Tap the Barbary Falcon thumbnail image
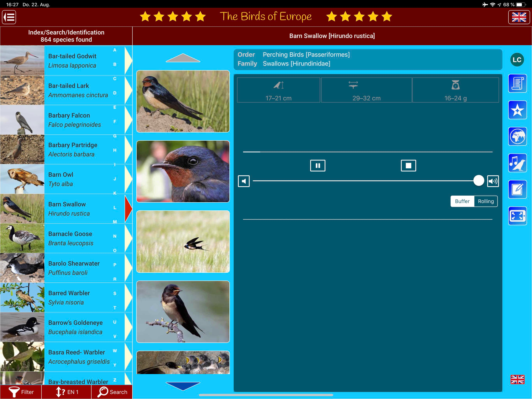The width and height of the screenshot is (532, 399). click(x=22, y=120)
